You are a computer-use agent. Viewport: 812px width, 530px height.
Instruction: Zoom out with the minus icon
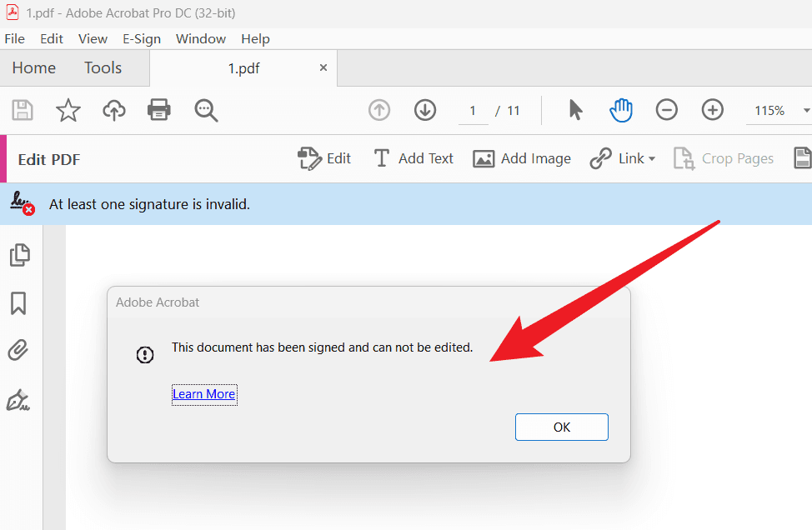tap(666, 110)
